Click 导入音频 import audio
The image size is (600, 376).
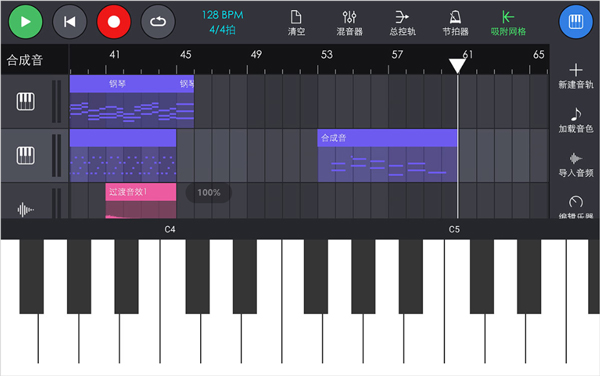576,164
